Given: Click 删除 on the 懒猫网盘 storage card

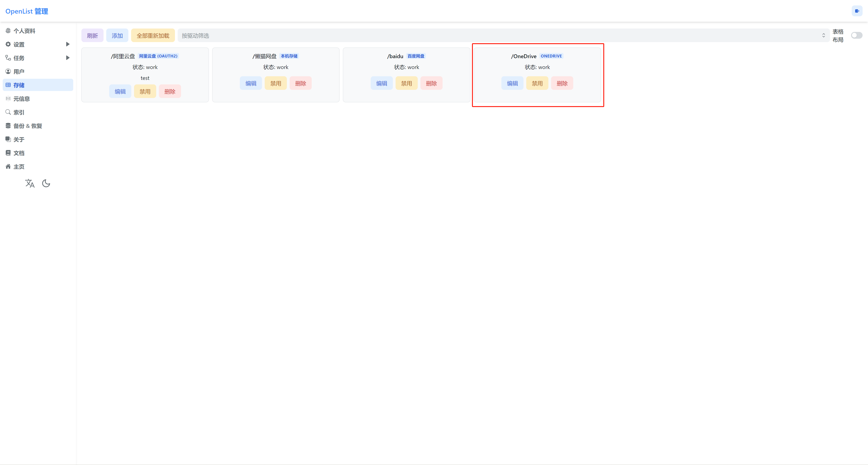Looking at the screenshot, I should pyautogui.click(x=301, y=83).
